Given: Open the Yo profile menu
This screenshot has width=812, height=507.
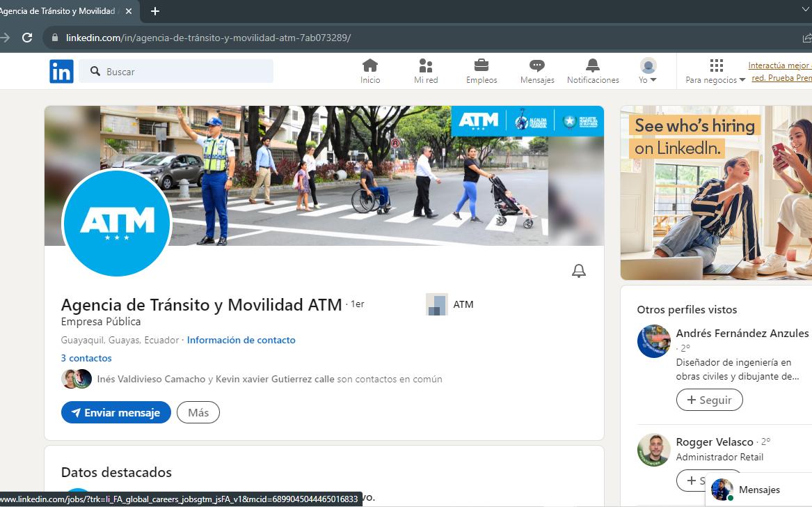Looking at the screenshot, I should 648,71.
